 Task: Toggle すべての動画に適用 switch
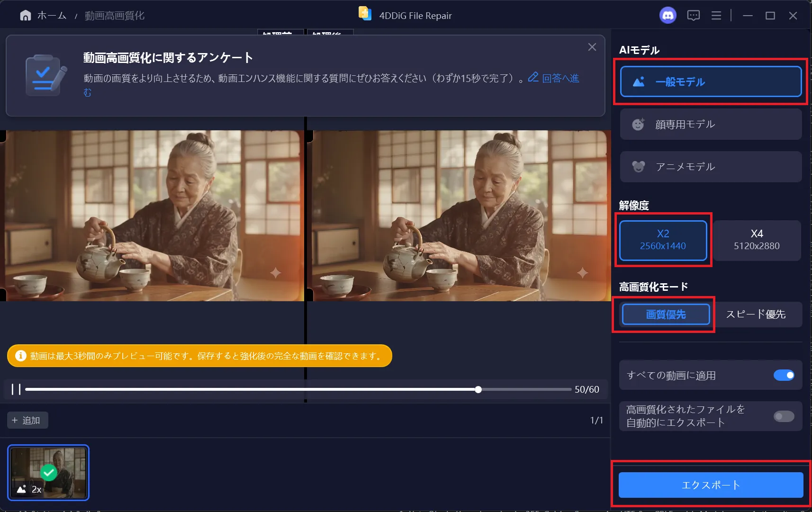[784, 375]
